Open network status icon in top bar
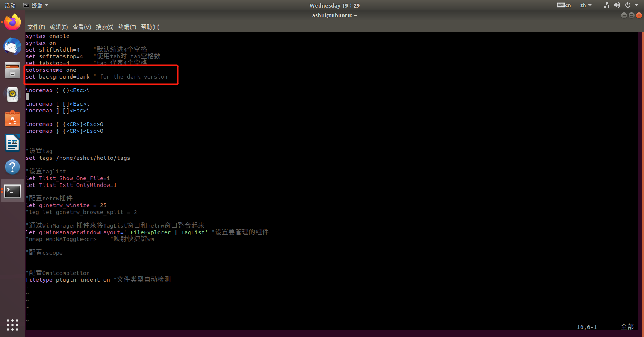Viewport: 644px width, 337px height. click(606, 5)
